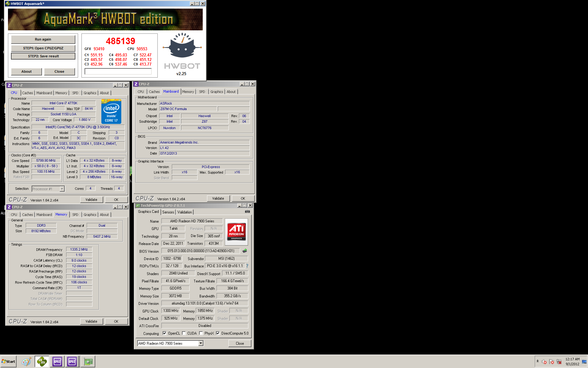
Task: Click the GPU-Z graphics card taskbar icon
Action: 88,362
